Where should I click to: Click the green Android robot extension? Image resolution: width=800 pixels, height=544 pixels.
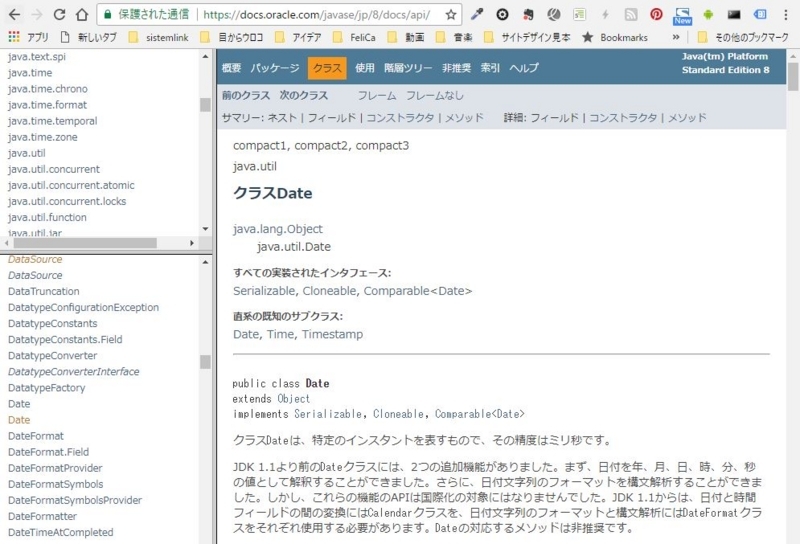708,14
